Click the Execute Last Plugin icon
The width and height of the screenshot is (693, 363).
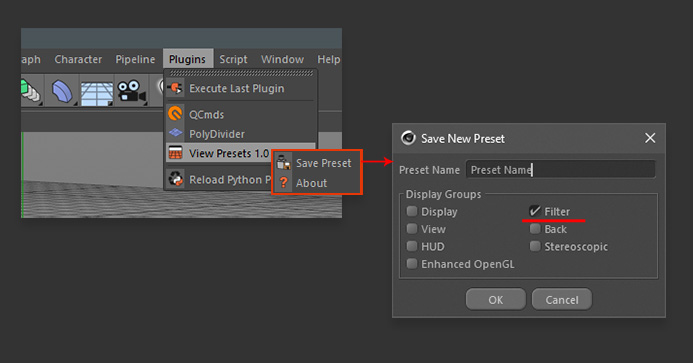[175, 88]
